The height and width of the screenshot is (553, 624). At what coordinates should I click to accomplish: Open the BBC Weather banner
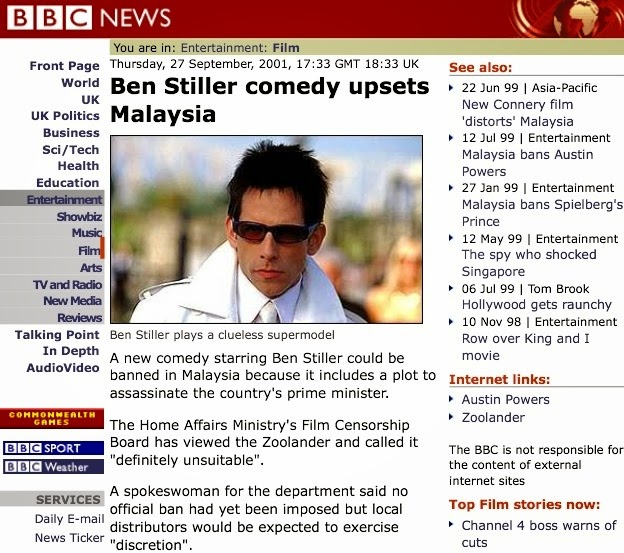click(x=53, y=467)
